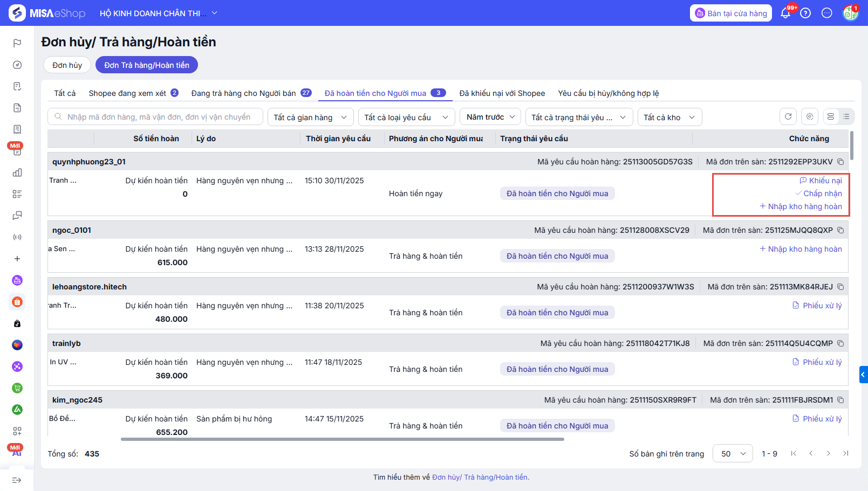Viewport: 868px width, 491px height.
Task: Open the compass overview icon in sidebar
Action: 17,65
